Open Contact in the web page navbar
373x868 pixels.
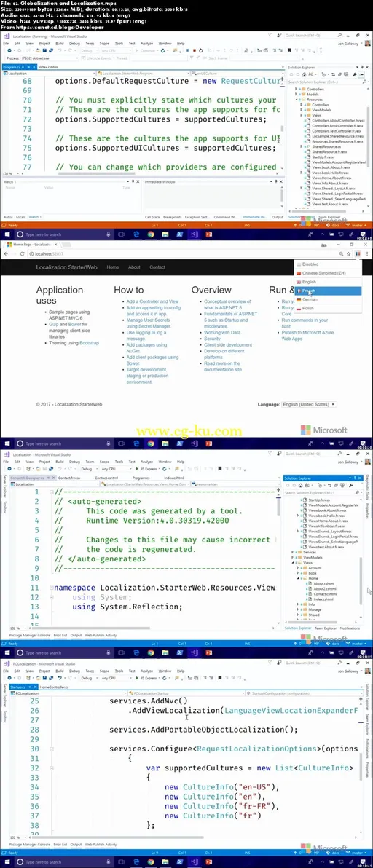[157, 267]
